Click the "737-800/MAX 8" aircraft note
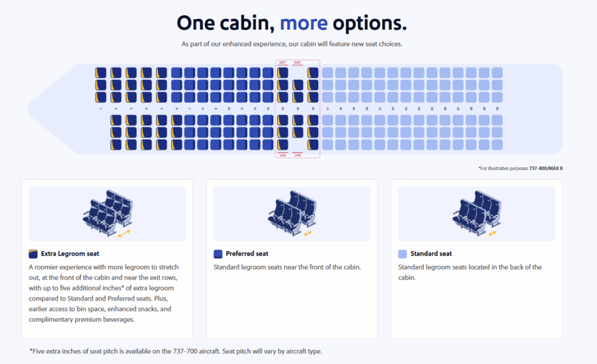Image resolution: width=597 pixels, height=364 pixels. click(x=546, y=168)
